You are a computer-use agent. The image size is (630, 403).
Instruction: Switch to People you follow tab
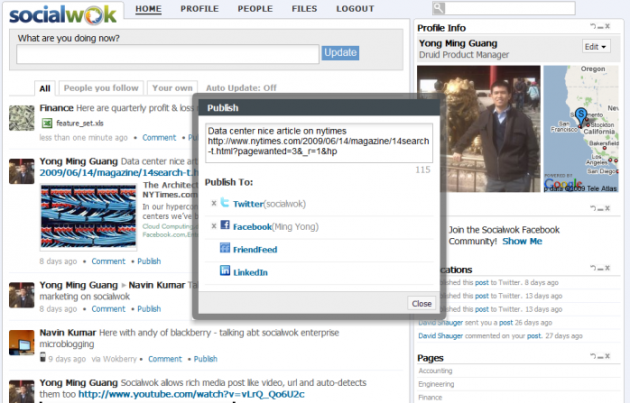click(x=101, y=88)
